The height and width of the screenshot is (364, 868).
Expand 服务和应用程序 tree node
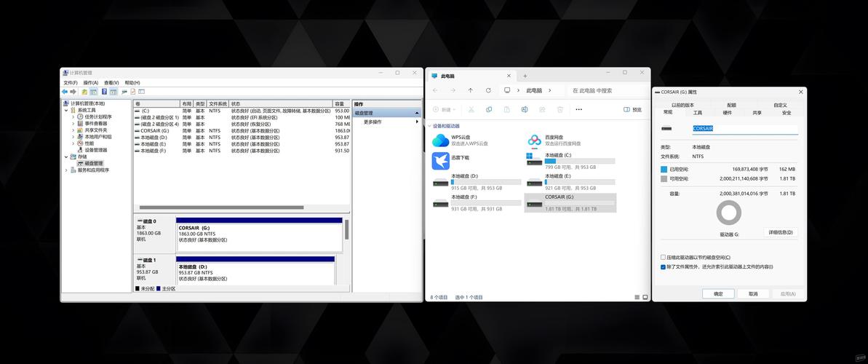(x=66, y=170)
